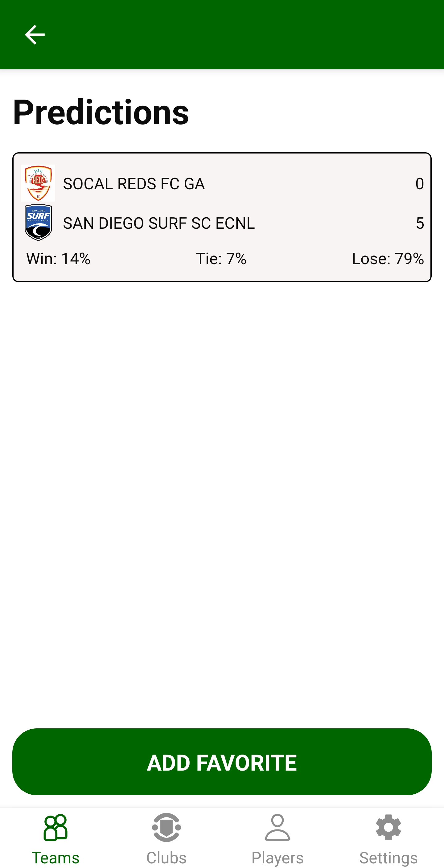Image resolution: width=444 pixels, height=868 pixels.
Task: Tap the back arrow in the header
Action: click(x=35, y=35)
